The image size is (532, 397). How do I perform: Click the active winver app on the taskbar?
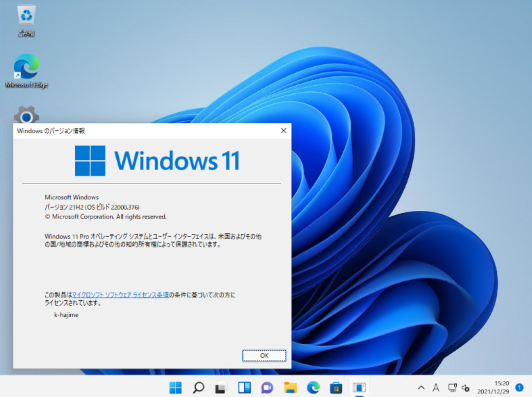[x=359, y=387]
